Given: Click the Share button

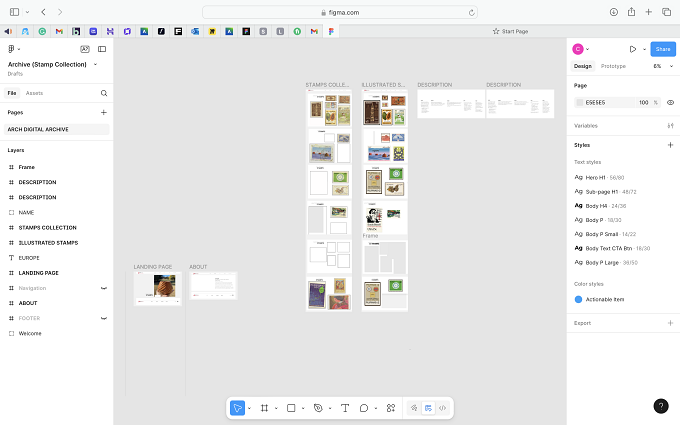Looking at the screenshot, I should click(x=663, y=49).
